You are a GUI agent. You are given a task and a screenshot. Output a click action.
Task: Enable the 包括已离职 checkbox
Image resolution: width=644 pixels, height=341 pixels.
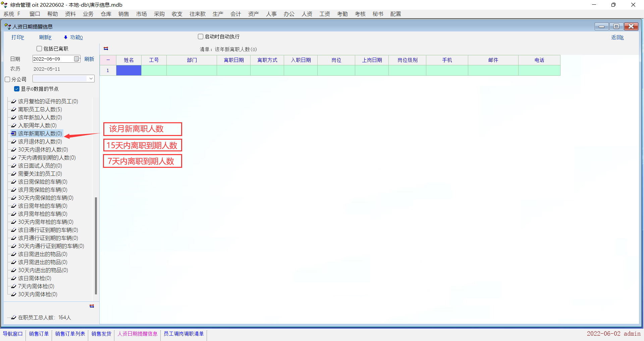[x=39, y=49]
